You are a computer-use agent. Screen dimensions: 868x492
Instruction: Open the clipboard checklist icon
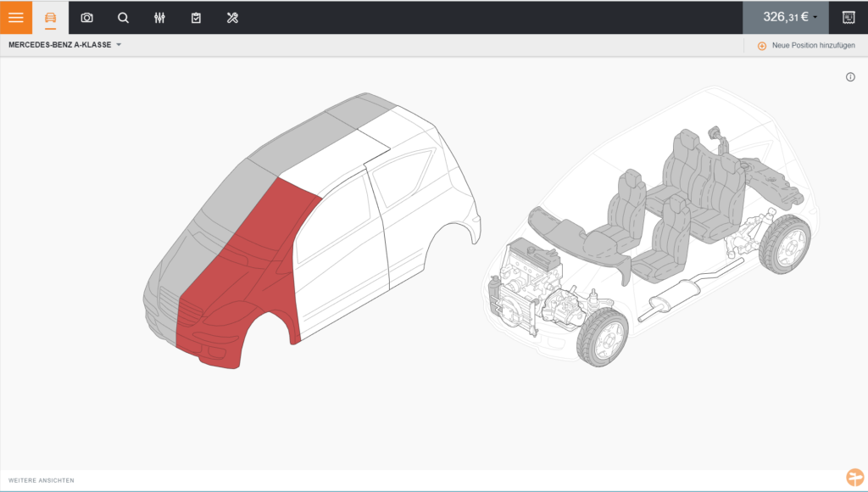coord(196,18)
